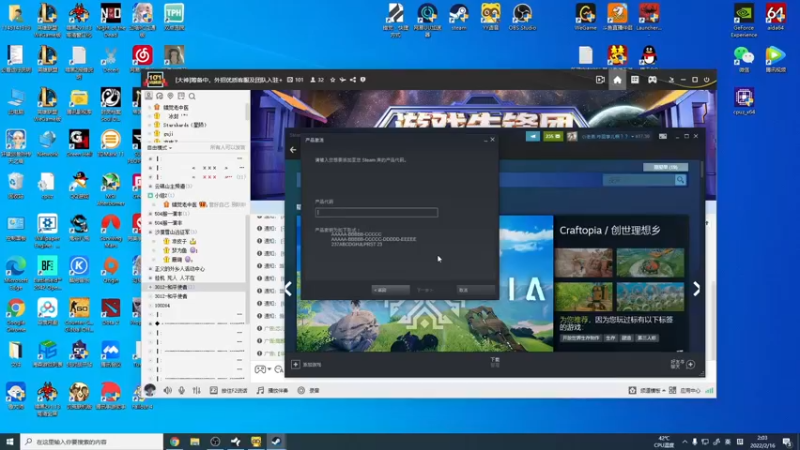Click the Steam store search box

click(x=638, y=180)
